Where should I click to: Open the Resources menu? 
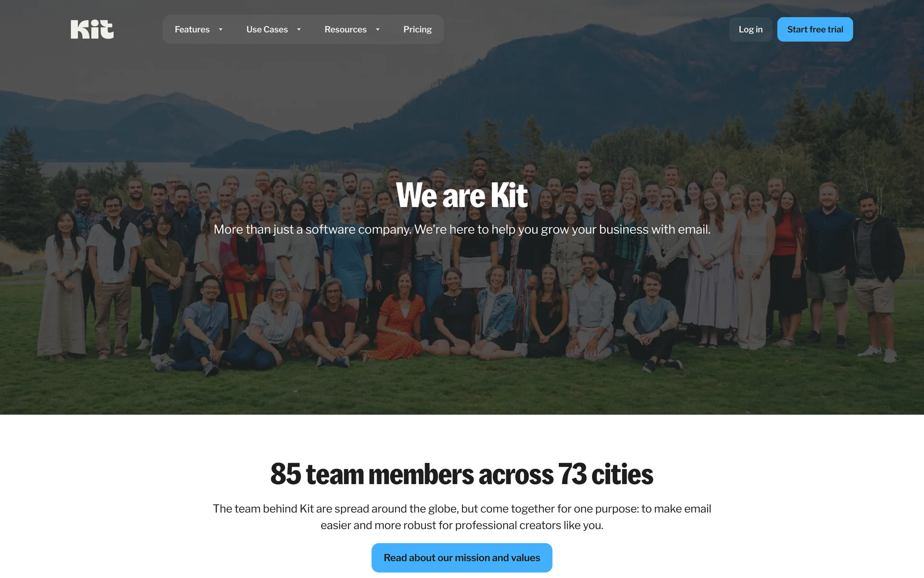tap(346, 29)
